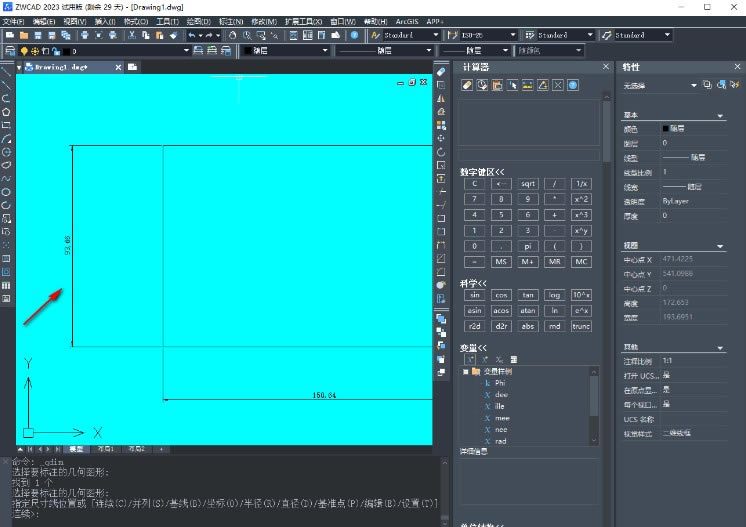
Task: Click calculator Get Coordinates cursor icon
Action: coord(512,85)
